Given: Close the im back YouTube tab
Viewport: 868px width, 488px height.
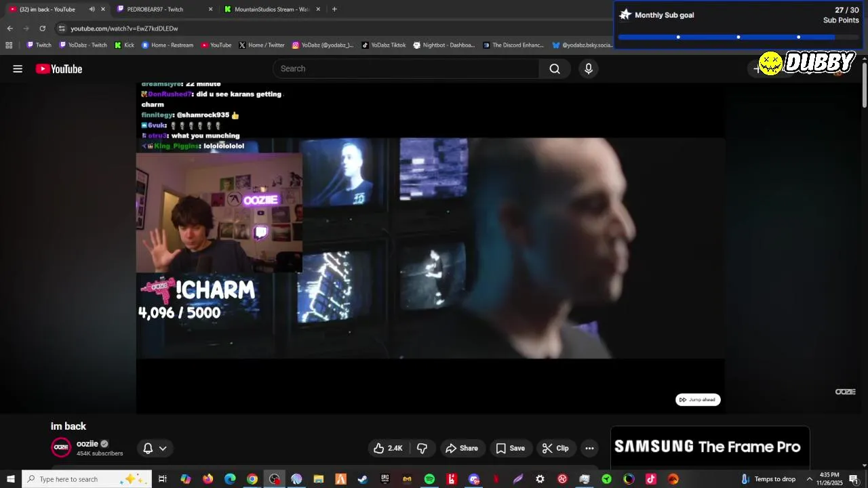Looking at the screenshot, I should pyautogui.click(x=103, y=9).
